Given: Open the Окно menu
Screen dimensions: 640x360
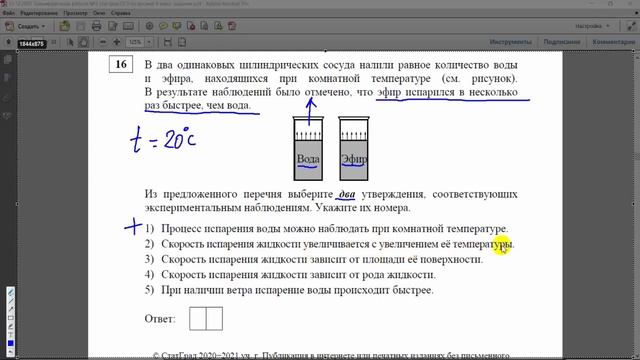Looking at the screenshot, I should [99, 13].
